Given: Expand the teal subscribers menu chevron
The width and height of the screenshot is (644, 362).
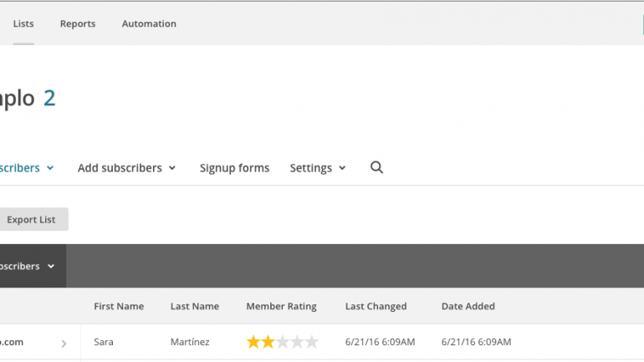Looking at the screenshot, I should (x=50, y=168).
